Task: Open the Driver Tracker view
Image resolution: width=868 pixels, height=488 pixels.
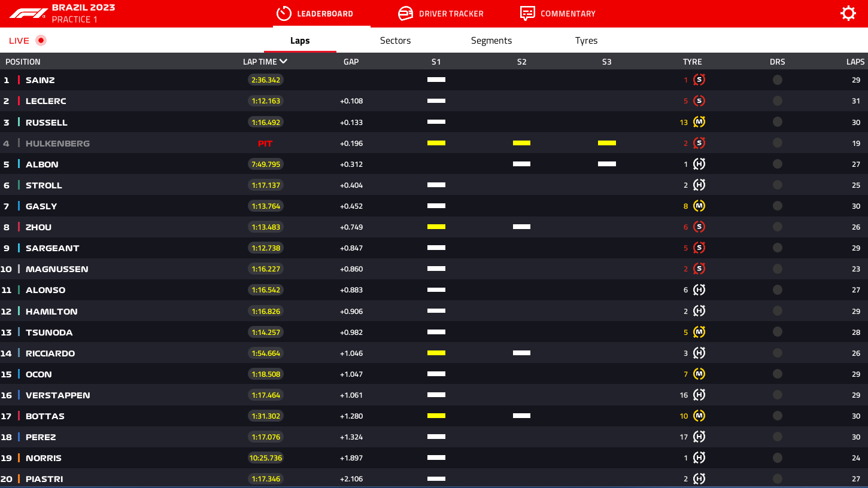Action: tap(441, 13)
